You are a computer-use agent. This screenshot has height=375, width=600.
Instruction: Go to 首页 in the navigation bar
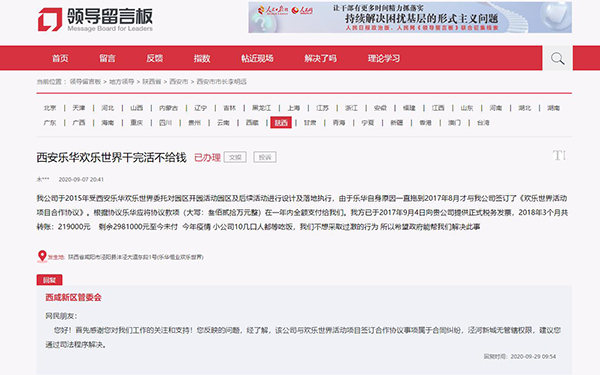pyautogui.click(x=60, y=58)
